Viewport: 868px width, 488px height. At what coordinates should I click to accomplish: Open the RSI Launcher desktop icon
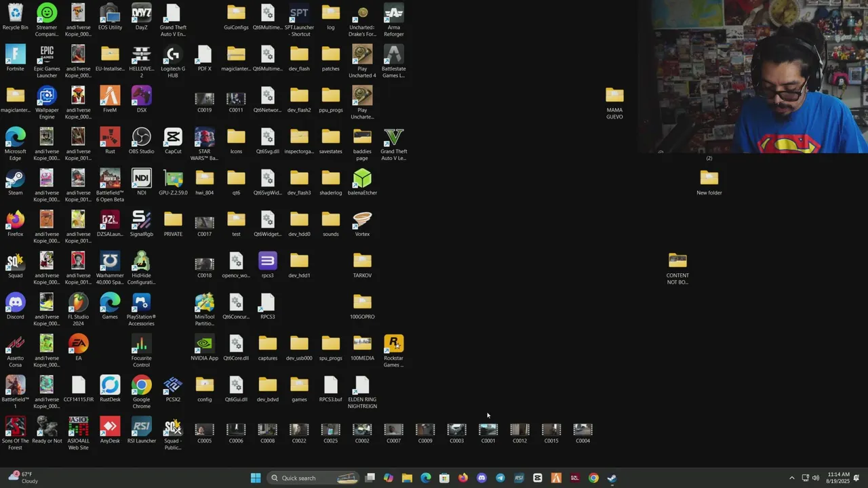[141, 430]
